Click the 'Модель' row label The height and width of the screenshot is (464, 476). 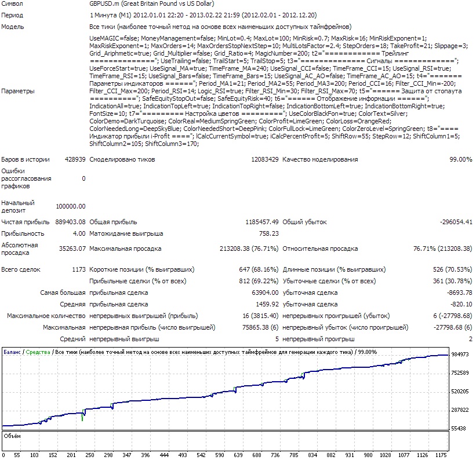click(x=12, y=27)
